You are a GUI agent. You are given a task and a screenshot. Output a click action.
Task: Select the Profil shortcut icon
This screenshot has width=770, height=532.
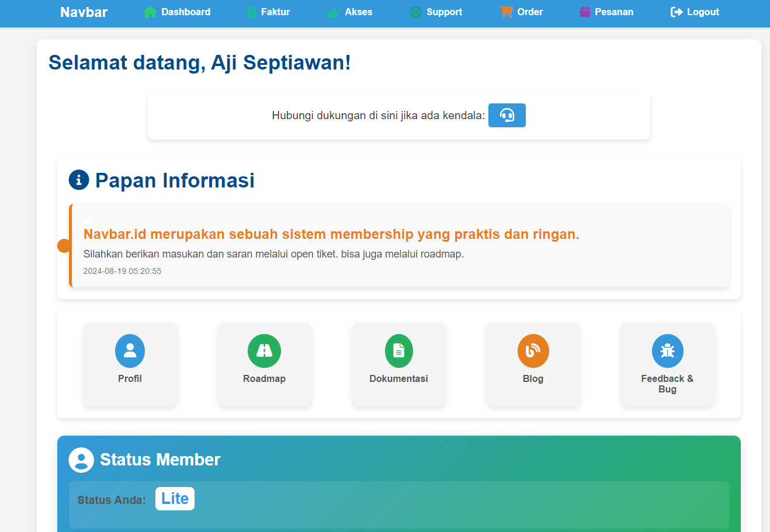click(x=130, y=350)
